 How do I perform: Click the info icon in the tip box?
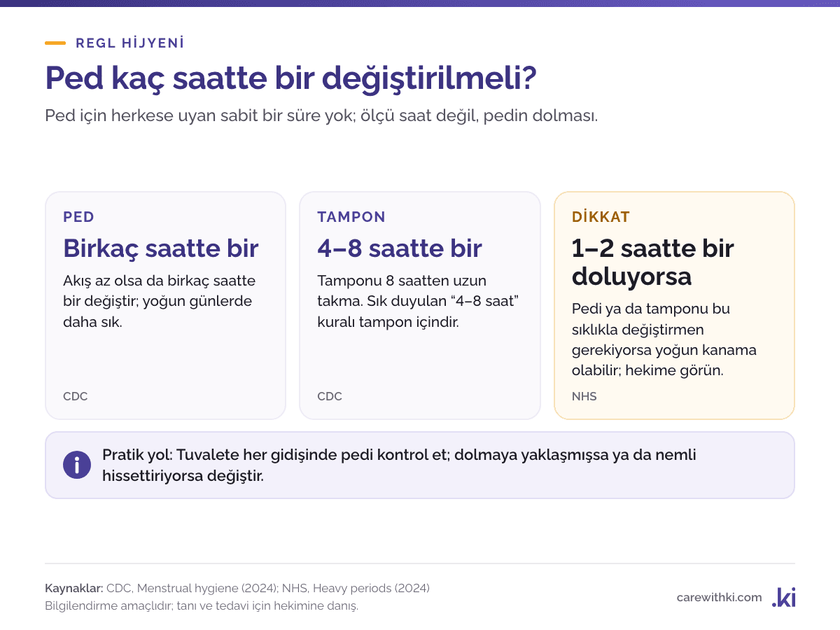77,465
